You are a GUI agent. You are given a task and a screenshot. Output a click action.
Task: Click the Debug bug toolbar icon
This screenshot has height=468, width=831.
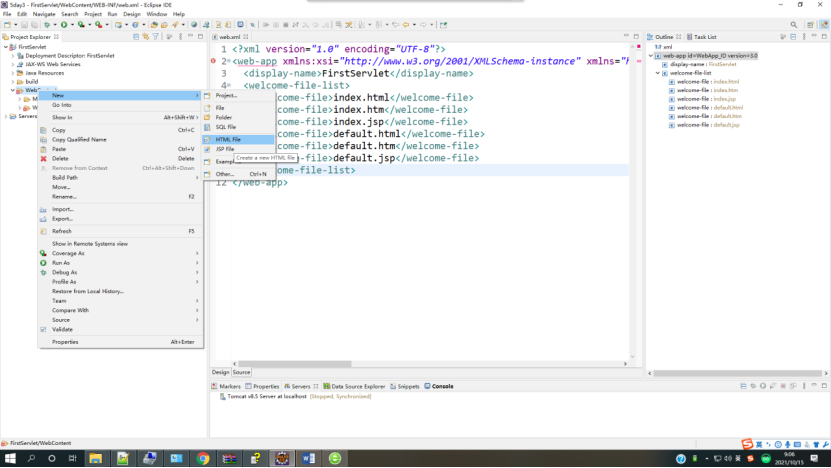(47, 25)
